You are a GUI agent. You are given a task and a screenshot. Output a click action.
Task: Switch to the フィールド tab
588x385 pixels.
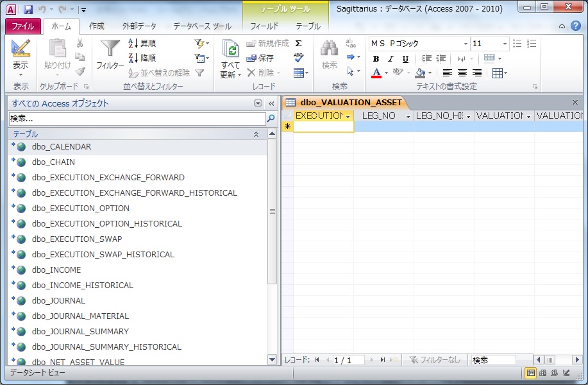(x=264, y=26)
